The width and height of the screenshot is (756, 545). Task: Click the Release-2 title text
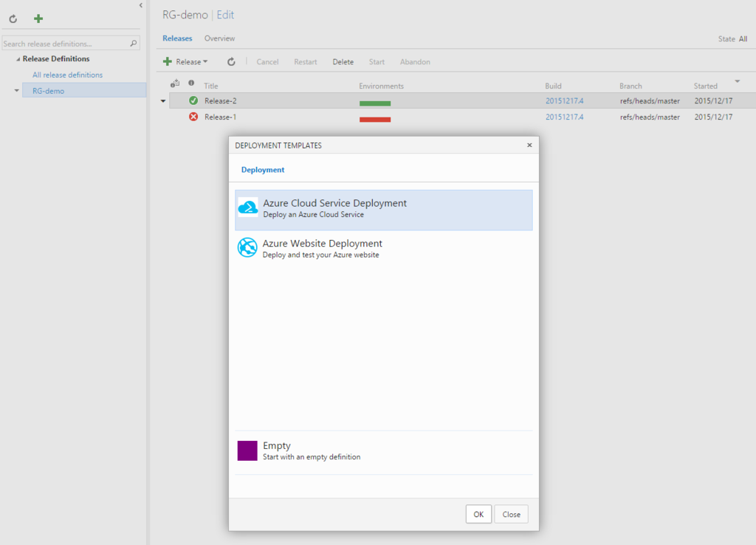point(220,100)
